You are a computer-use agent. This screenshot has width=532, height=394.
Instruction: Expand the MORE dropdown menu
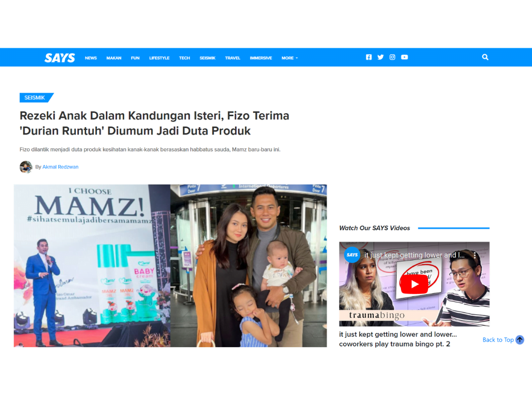(x=290, y=58)
